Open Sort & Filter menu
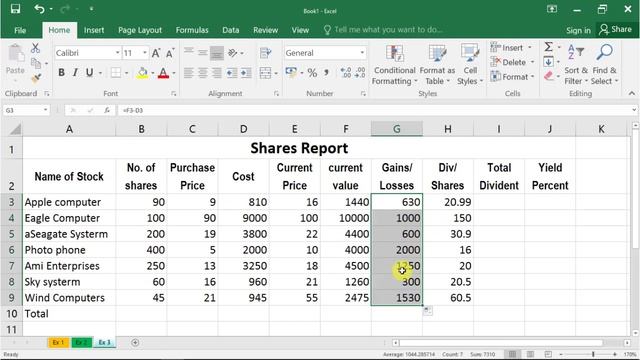The height and width of the screenshot is (360, 640). [x=576, y=65]
